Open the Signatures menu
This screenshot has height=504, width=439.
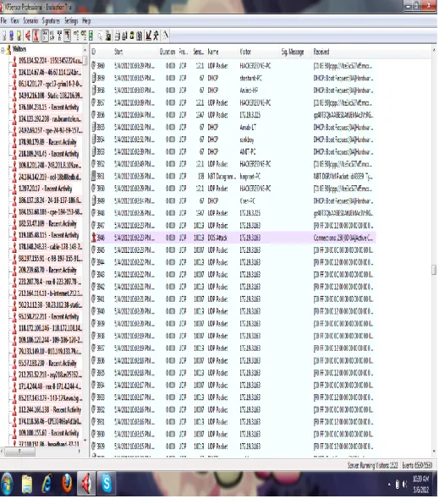click(x=51, y=21)
